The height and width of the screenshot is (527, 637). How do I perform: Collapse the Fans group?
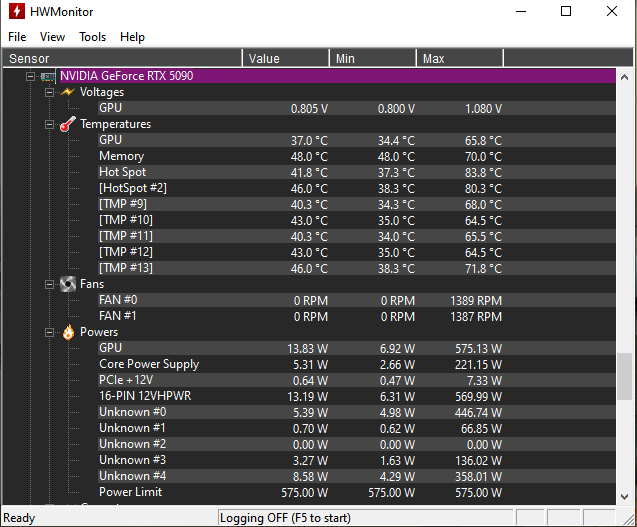(49, 284)
